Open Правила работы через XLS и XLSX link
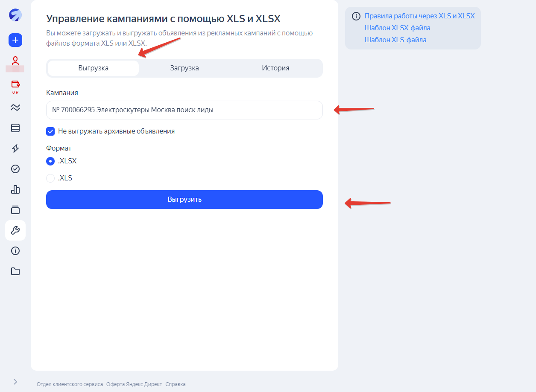This screenshot has height=392, width=536. [x=420, y=16]
